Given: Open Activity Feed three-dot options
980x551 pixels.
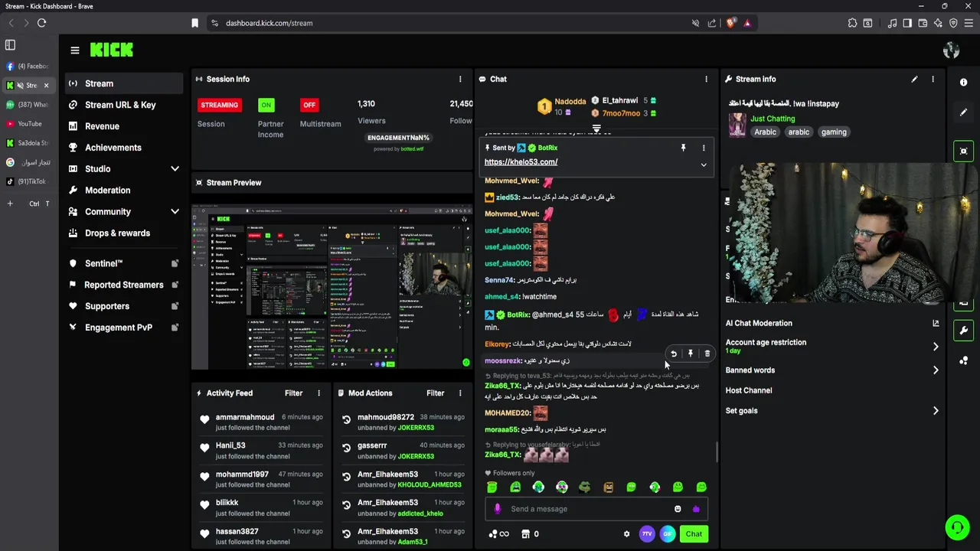Looking at the screenshot, I should 318,393.
